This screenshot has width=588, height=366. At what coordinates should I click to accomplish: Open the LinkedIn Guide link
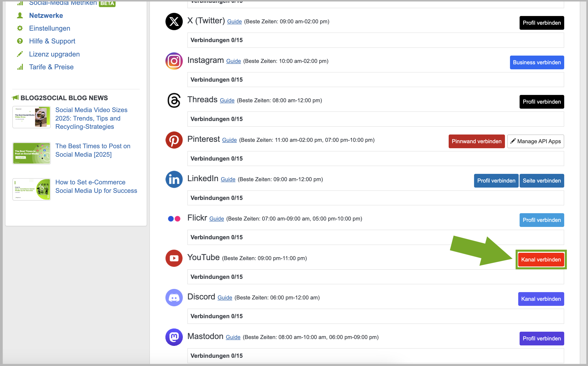[228, 179]
